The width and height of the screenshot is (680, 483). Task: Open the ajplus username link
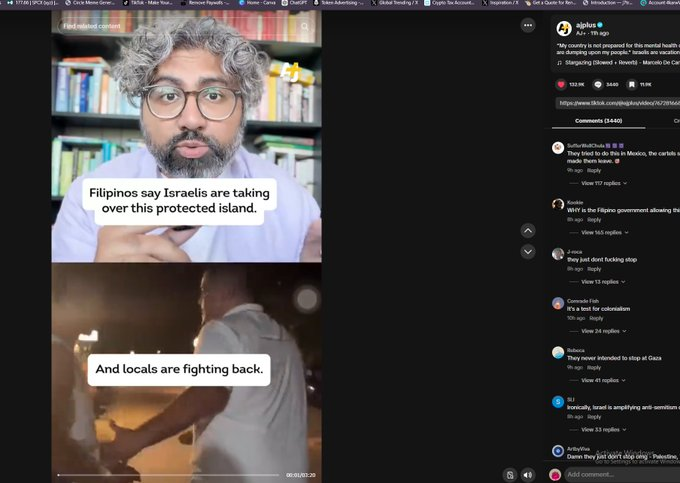point(585,25)
